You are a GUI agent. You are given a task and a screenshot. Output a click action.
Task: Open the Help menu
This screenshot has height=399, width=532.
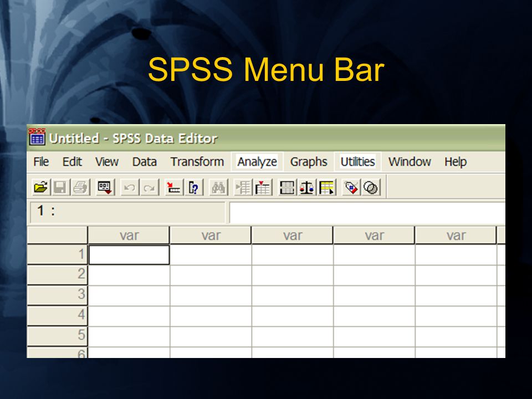point(456,162)
